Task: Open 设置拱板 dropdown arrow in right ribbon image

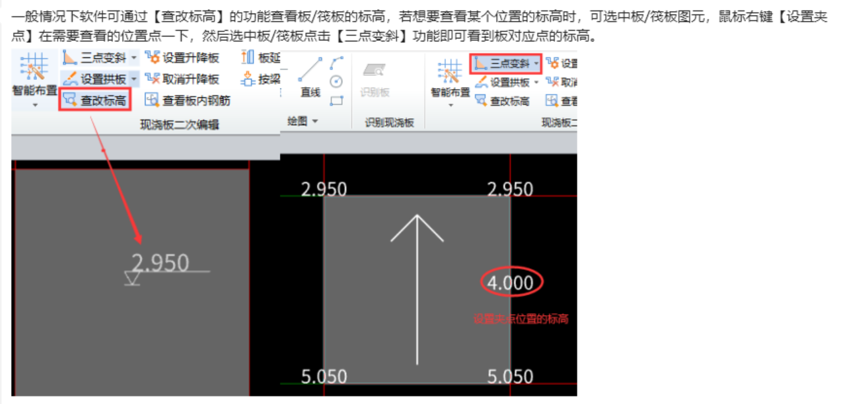Action: [x=536, y=82]
